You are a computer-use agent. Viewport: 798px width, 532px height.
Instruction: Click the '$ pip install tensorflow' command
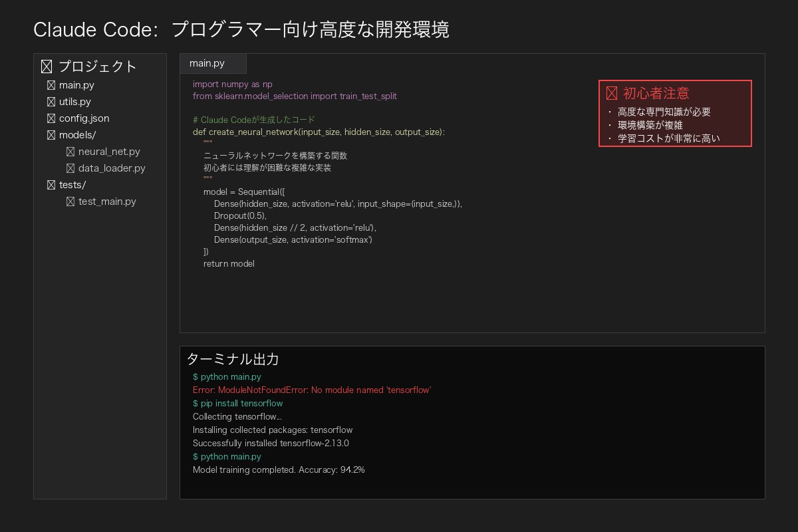coord(237,403)
